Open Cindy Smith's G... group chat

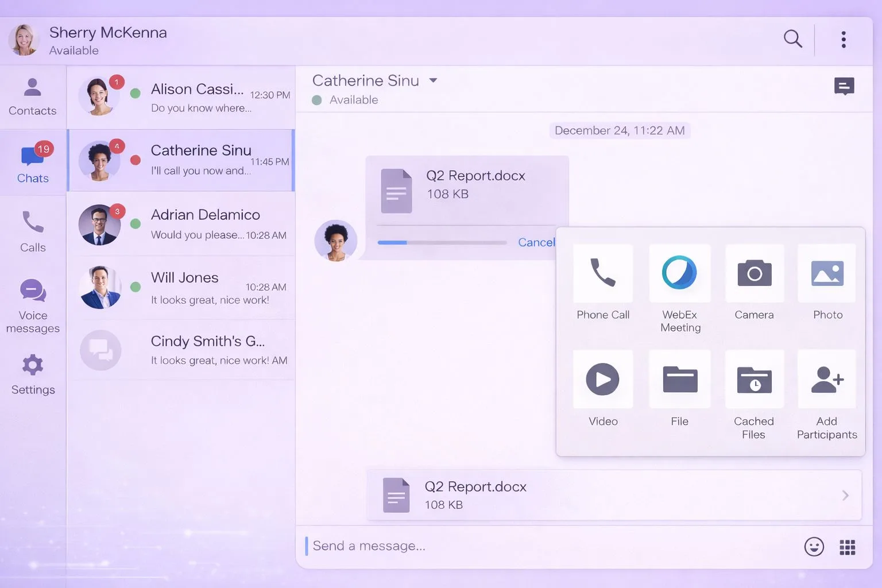(181, 350)
